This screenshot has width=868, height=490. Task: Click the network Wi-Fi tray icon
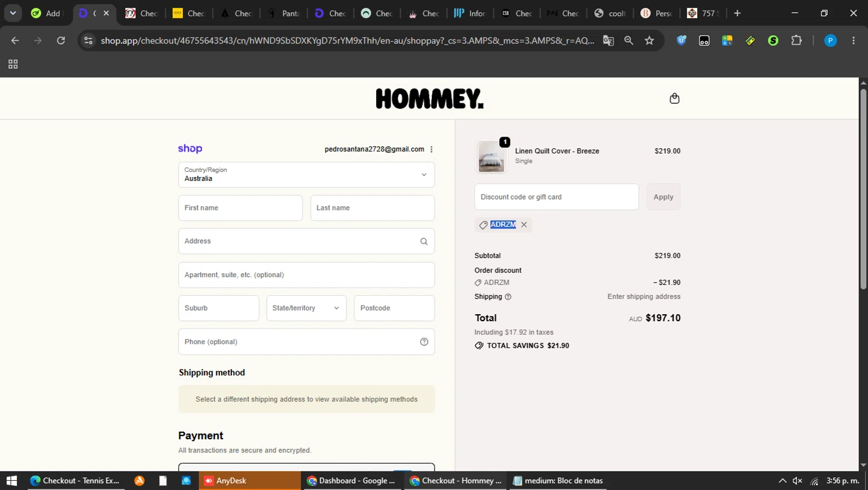(x=814, y=481)
